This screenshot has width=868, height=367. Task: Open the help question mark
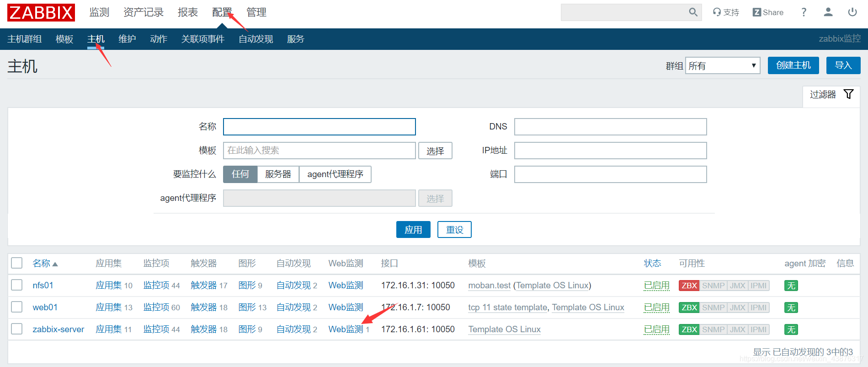pyautogui.click(x=804, y=12)
